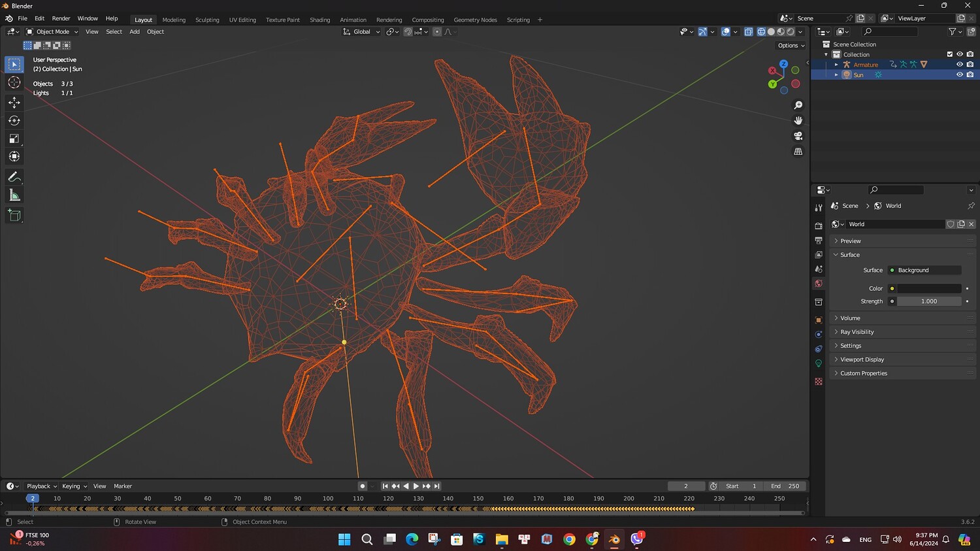Expand the Viewport Display panel
Screen dimensions: 980x551
pyautogui.click(x=902, y=359)
